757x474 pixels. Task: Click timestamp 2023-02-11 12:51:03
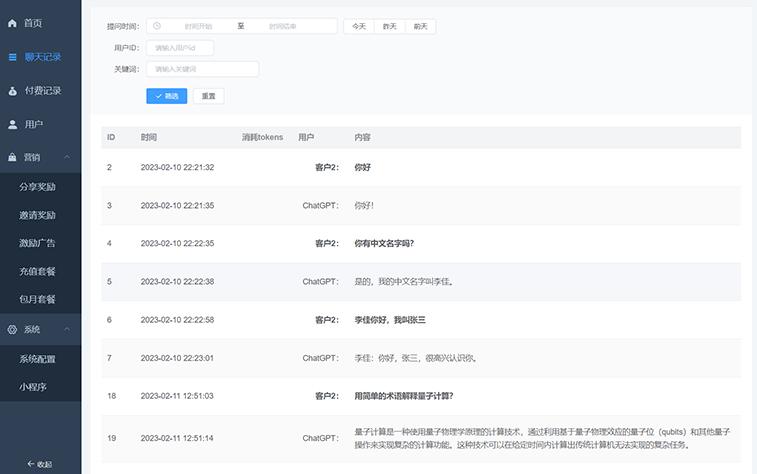(x=177, y=396)
